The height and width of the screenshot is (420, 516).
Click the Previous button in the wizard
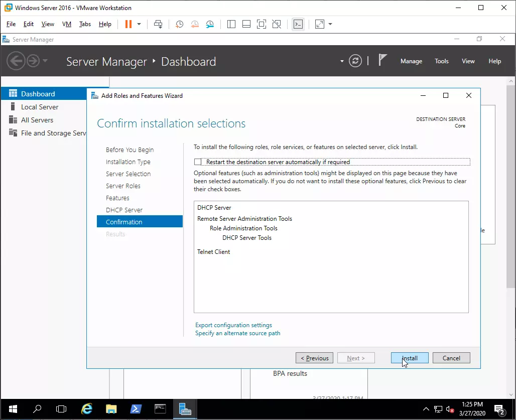(314, 358)
